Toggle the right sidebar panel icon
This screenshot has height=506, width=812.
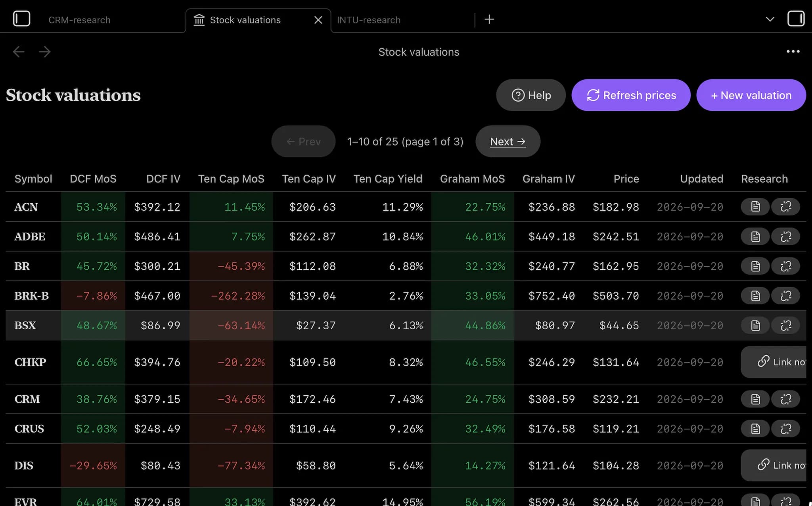pos(796,19)
